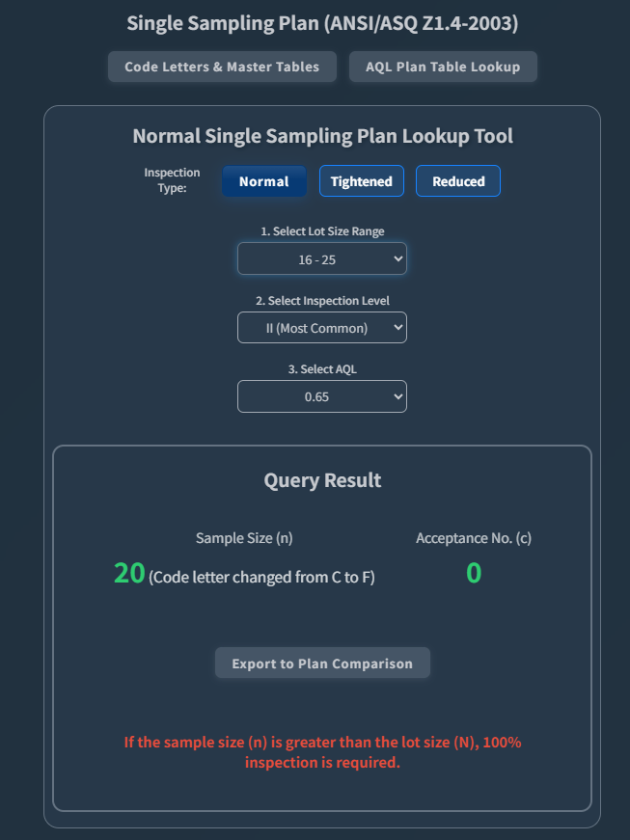
Task: Click the Query Result heading
Action: pyautogui.click(x=322, y=480)
